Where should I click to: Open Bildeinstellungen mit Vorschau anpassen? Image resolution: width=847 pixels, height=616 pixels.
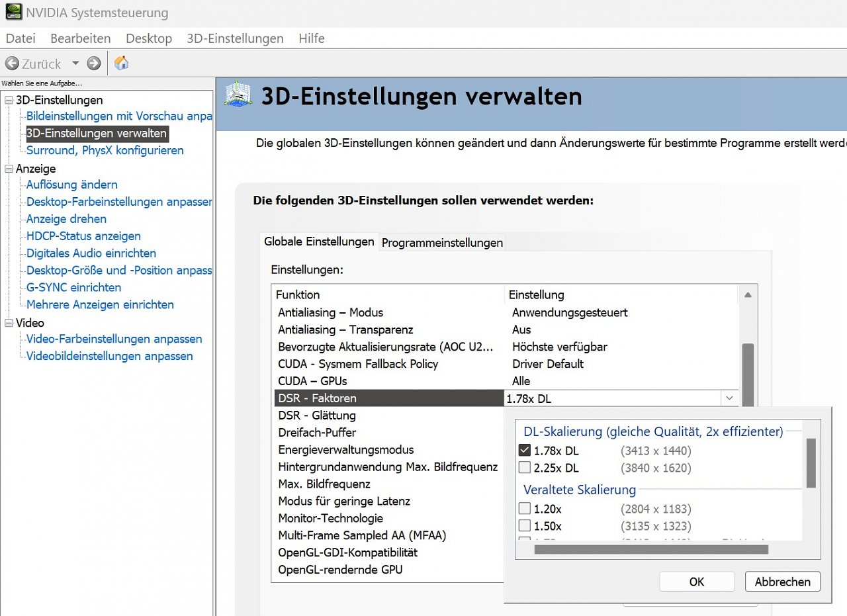click(x=119, y=116)
